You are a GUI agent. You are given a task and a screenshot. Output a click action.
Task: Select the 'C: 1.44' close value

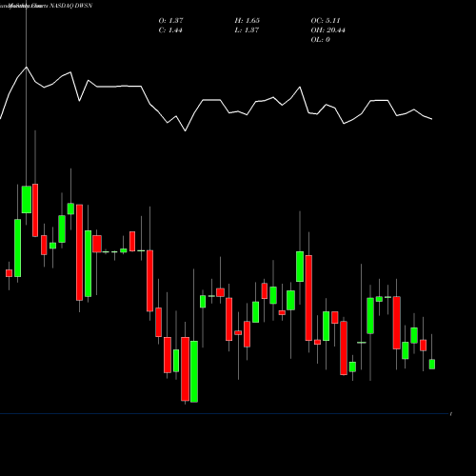170,30
